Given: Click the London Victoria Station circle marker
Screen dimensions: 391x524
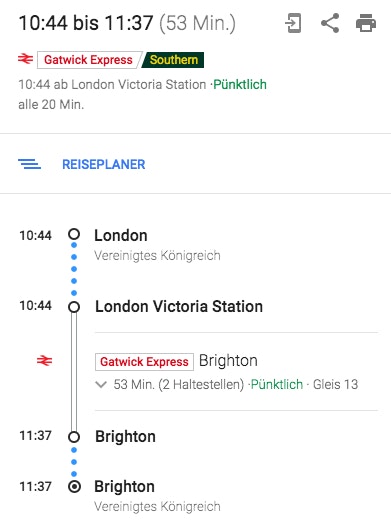Looking at the screenshot, I should click(74, 307).
